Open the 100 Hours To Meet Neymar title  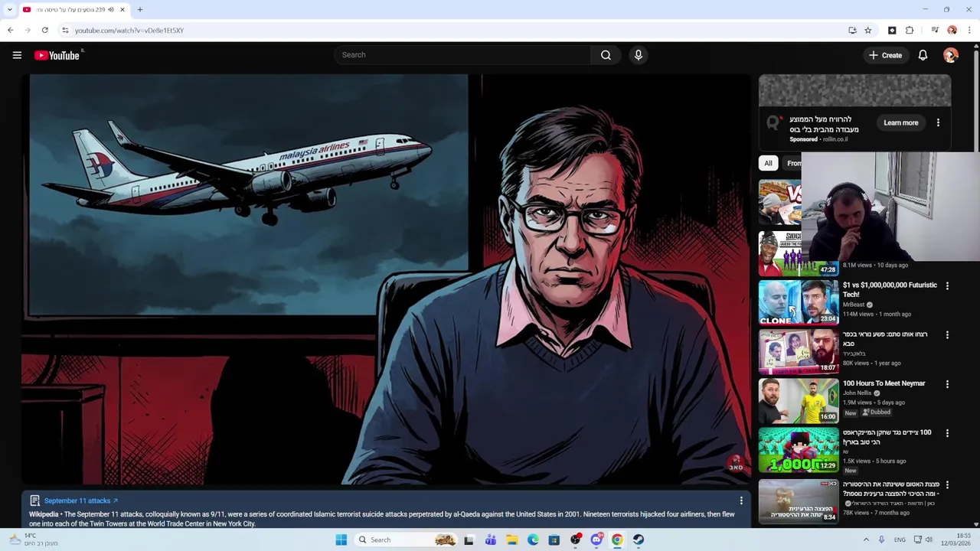coord(884,383)
